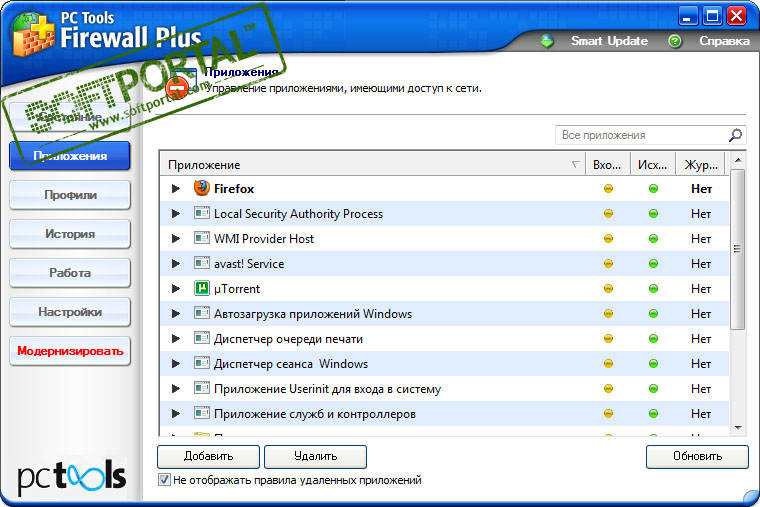Click the Приложение Userinit row icon
Viewport: 760px width, 507px height.
202,388
